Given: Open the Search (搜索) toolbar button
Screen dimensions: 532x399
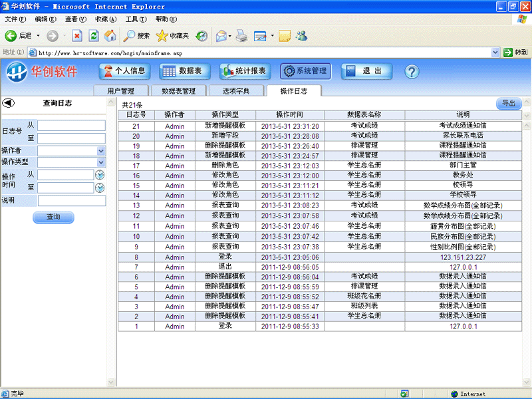Looking at the screenshot, I should pos(136,36).
